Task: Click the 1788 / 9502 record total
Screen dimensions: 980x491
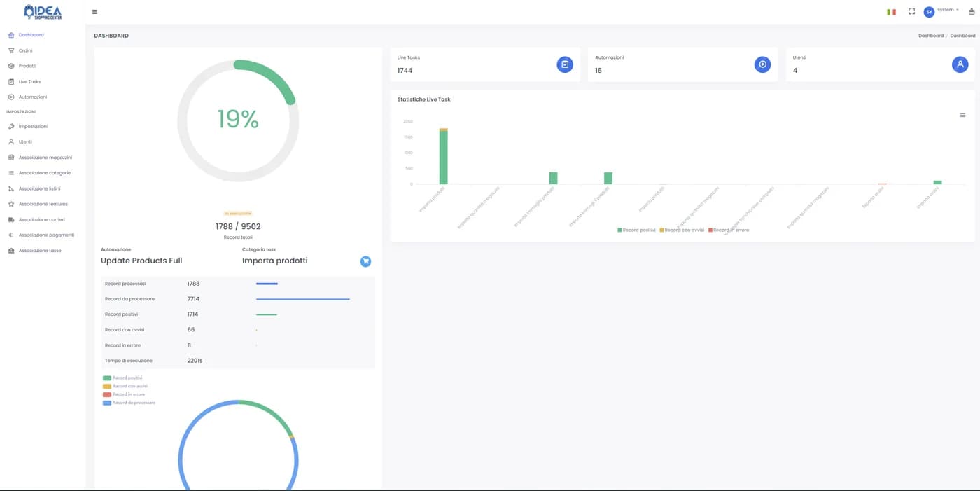Action: point(238,226)
